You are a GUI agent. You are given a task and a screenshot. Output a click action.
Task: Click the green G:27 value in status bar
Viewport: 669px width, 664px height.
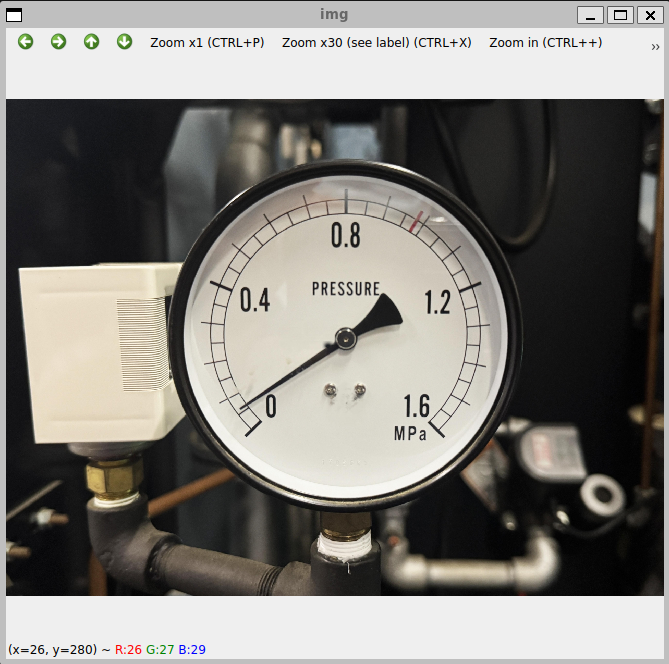coord(160,650)
